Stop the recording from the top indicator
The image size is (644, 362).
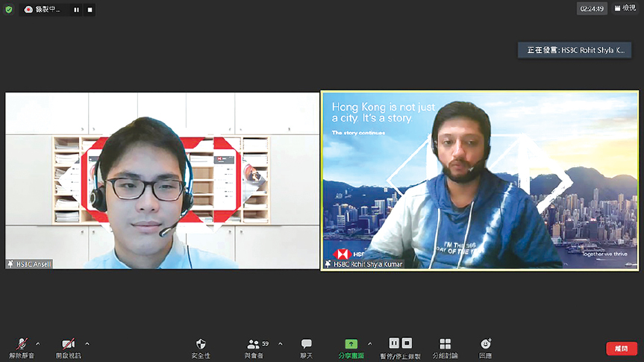click(90, 10)
